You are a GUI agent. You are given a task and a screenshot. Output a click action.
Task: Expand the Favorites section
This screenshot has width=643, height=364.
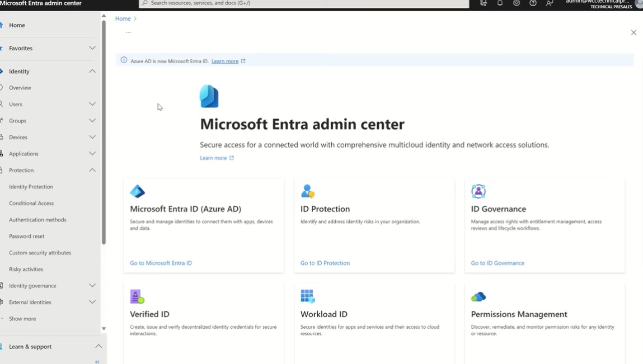click(92, 48)
